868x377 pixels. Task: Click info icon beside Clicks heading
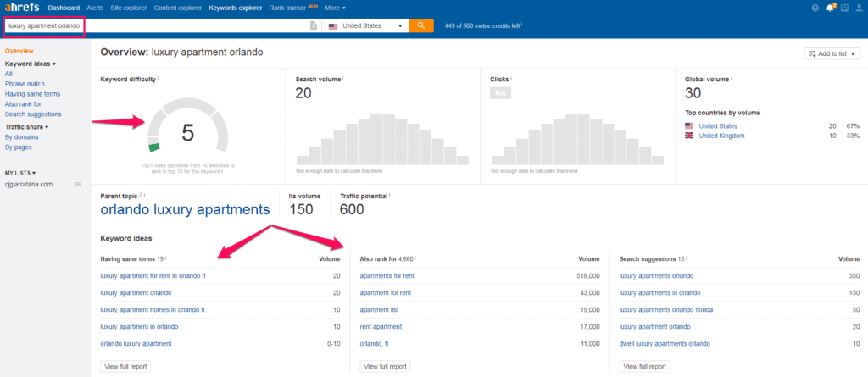(x=511, y=79)
